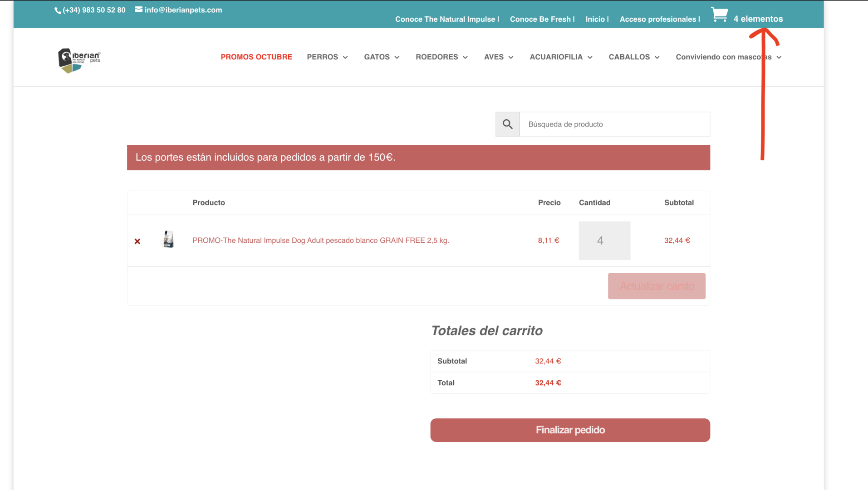The height and width of the screenshot is (490, 868).
Task: Expand the GATOS menu chevron
Action: point(397,58)
